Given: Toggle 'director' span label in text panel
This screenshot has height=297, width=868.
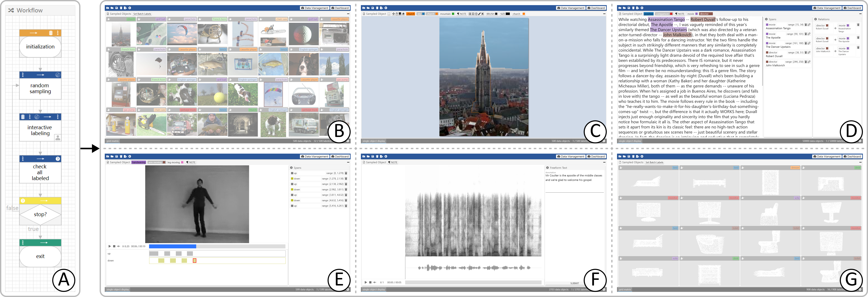Looking at the screenshot, I should (706, 14).
